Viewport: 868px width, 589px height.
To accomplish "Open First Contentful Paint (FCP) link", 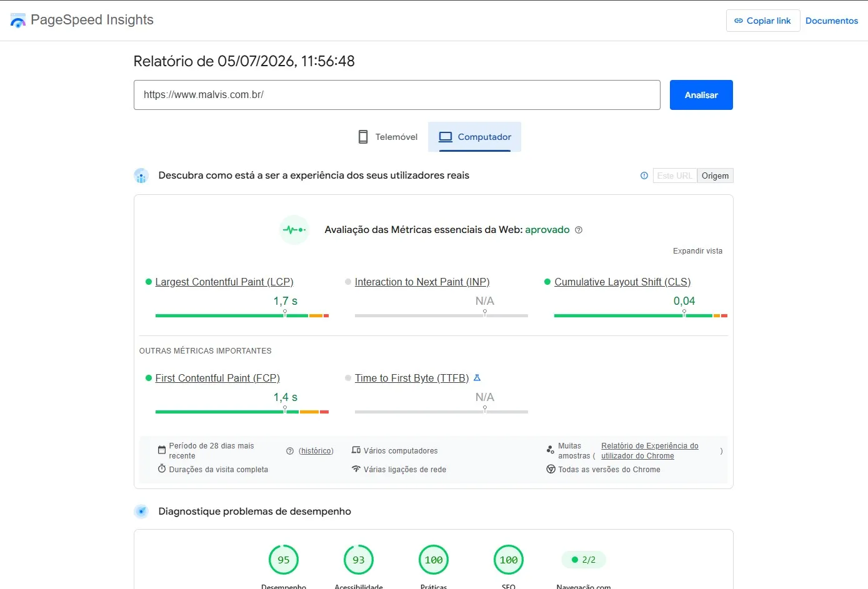I will coord(217,379).
